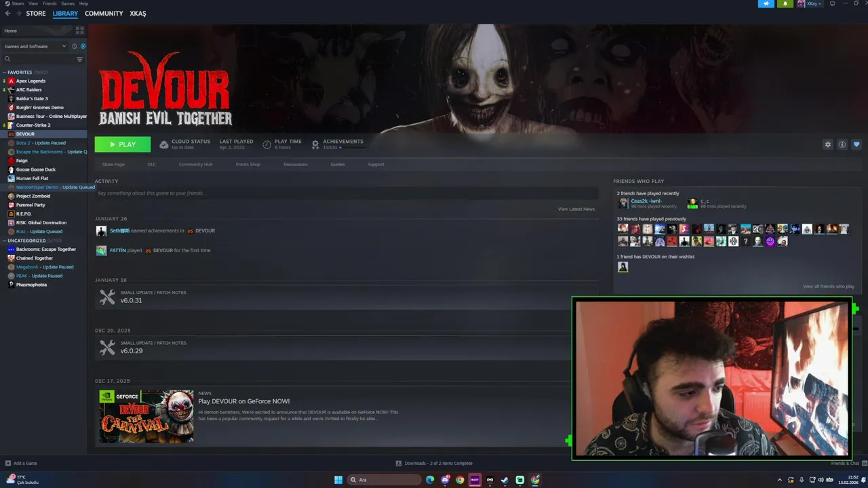Toggle DEVOUR favorite heart icon
The width and height of the screenshot is (868, 488).
tap(856, 144)
